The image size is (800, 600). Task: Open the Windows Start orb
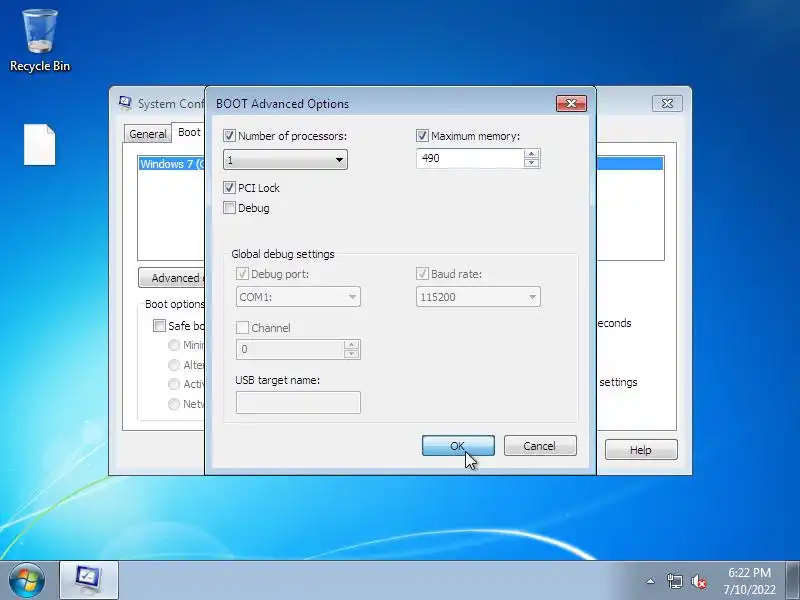(x=27, y=580)
